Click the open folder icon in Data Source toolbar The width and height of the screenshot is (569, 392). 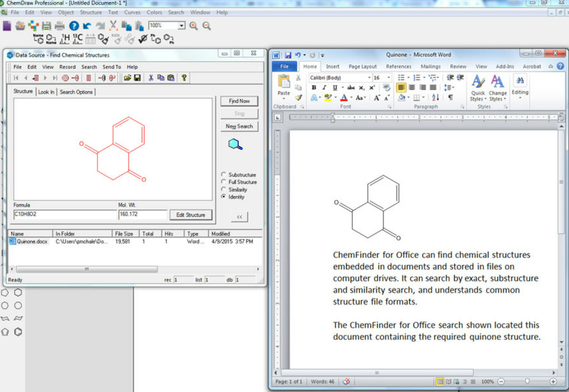127,78
